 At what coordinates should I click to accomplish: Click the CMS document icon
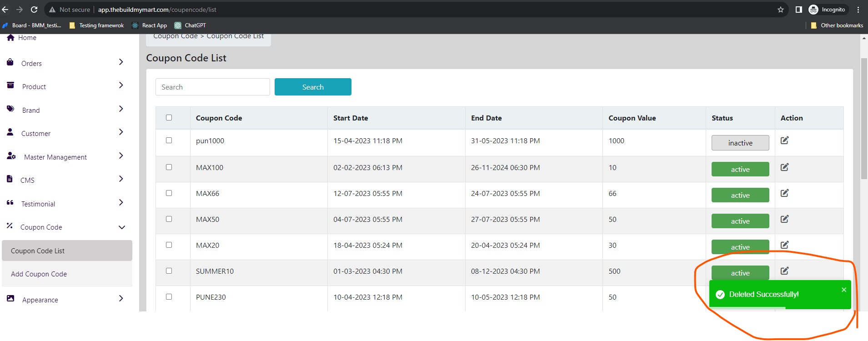pyautogui.click(x=10, y=179)
